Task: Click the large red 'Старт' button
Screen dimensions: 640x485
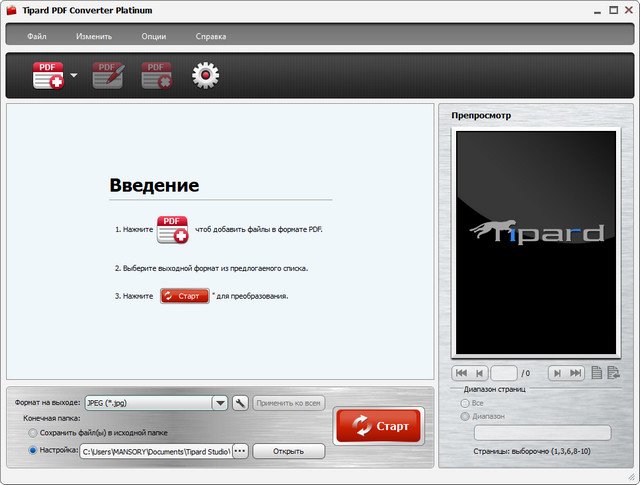Action: (378, 426)
